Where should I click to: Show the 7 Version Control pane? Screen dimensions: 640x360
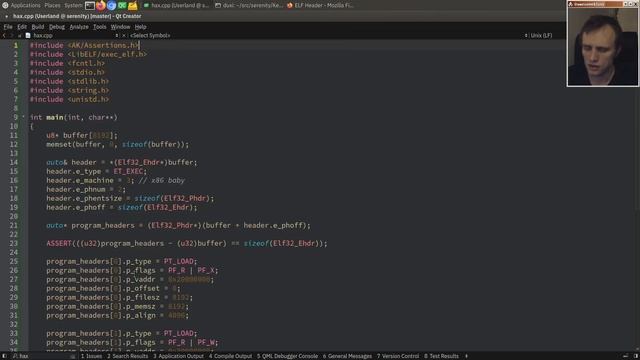coord(398,356)
